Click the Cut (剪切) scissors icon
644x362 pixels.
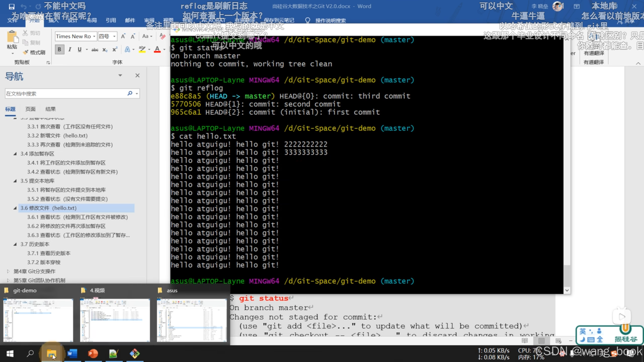(x=25, y=33)
